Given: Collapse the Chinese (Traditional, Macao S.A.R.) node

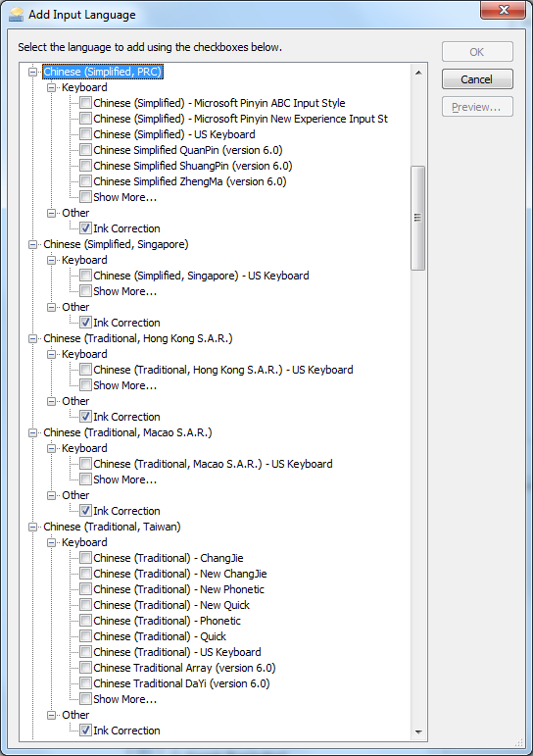Looking at the screenshot, I should point(32,433).
